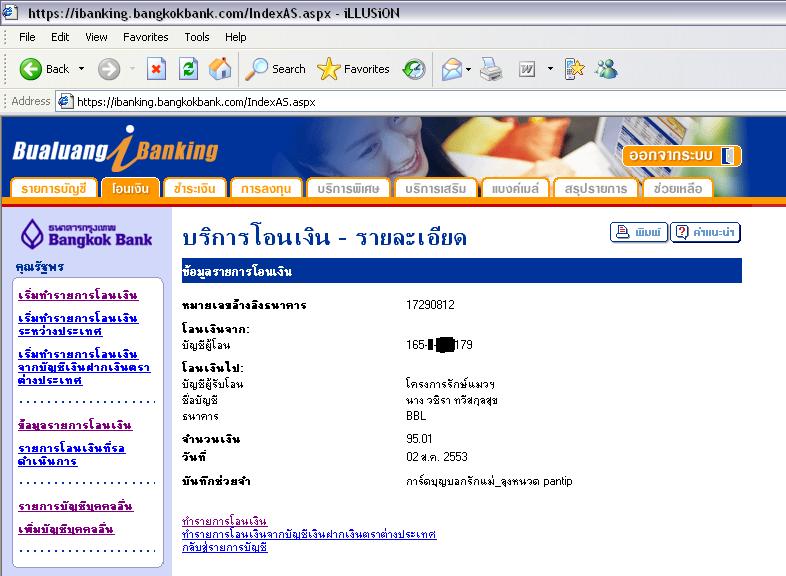Viewport: 786px width, 576px height.
Task: Click the memo text ending with pantip
Action: tap(489, 481)
